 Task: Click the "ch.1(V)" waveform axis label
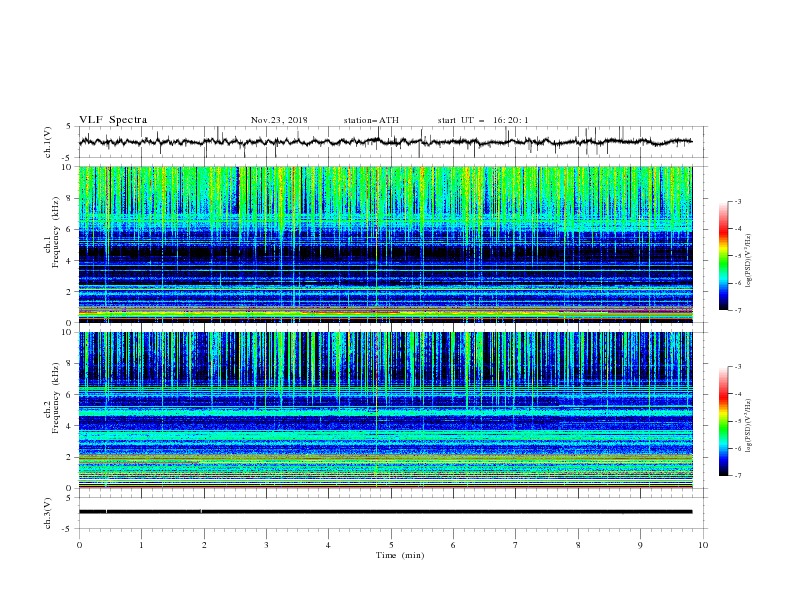[48, 142]
